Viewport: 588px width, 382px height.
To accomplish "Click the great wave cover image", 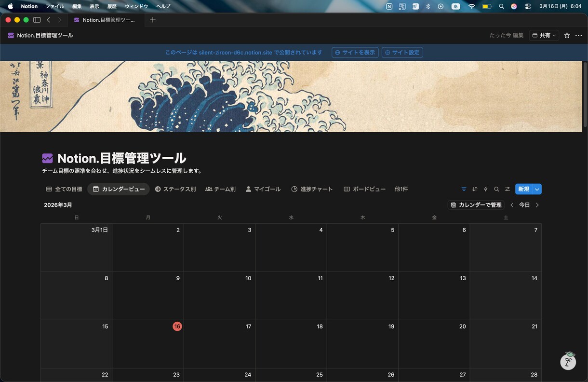I will point(291,96).
